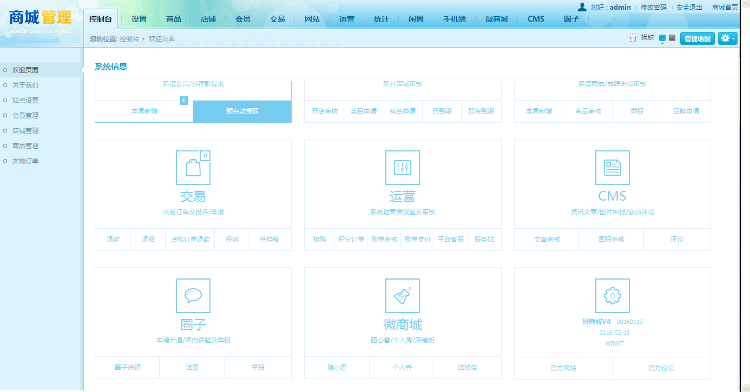The height and width of the screenshot is (392, 750).
Task: Click 品牌申请 in the goods card
Action: tap(686, 111)
